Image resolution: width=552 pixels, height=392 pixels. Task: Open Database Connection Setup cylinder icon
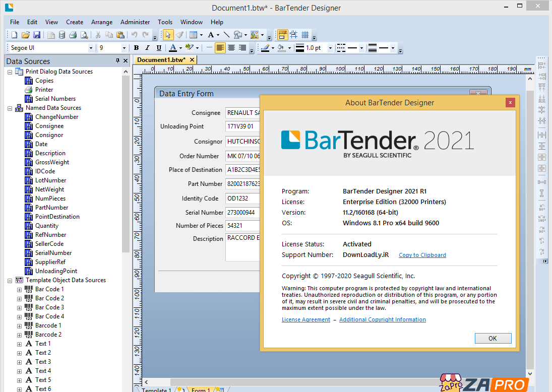click(62, 35)
